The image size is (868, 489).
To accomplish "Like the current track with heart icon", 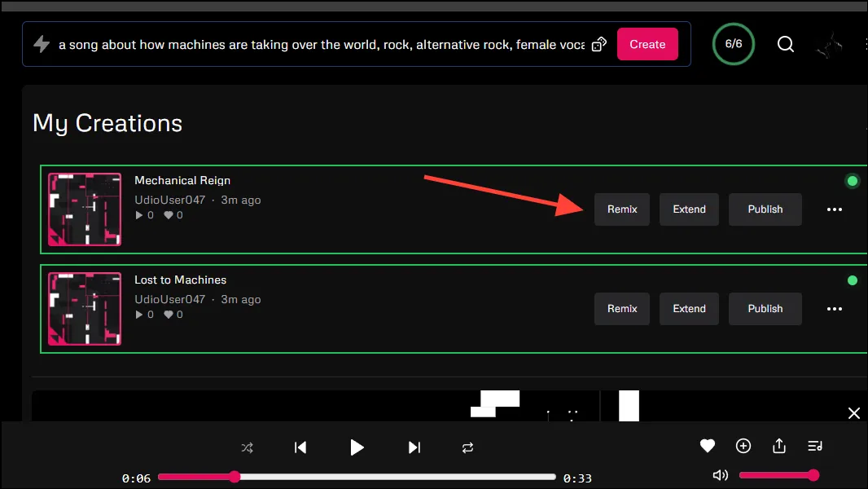I will [x=707, y=446].
